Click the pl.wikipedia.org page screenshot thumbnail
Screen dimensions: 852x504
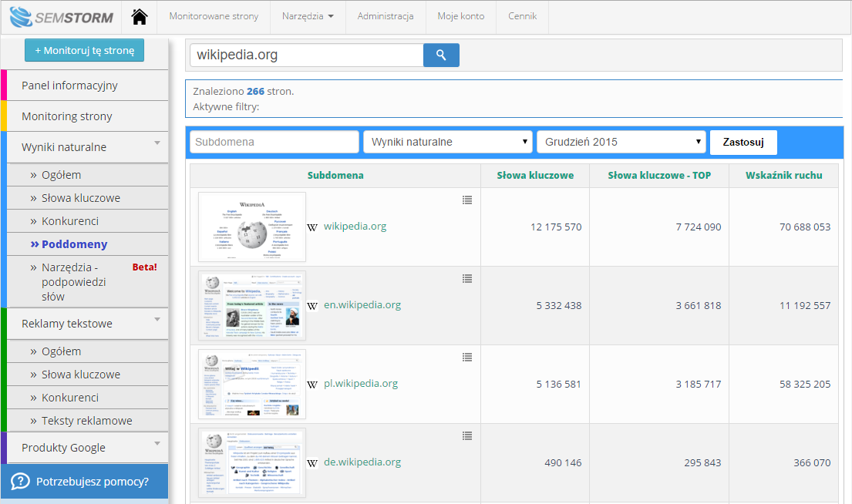point(252,384)
